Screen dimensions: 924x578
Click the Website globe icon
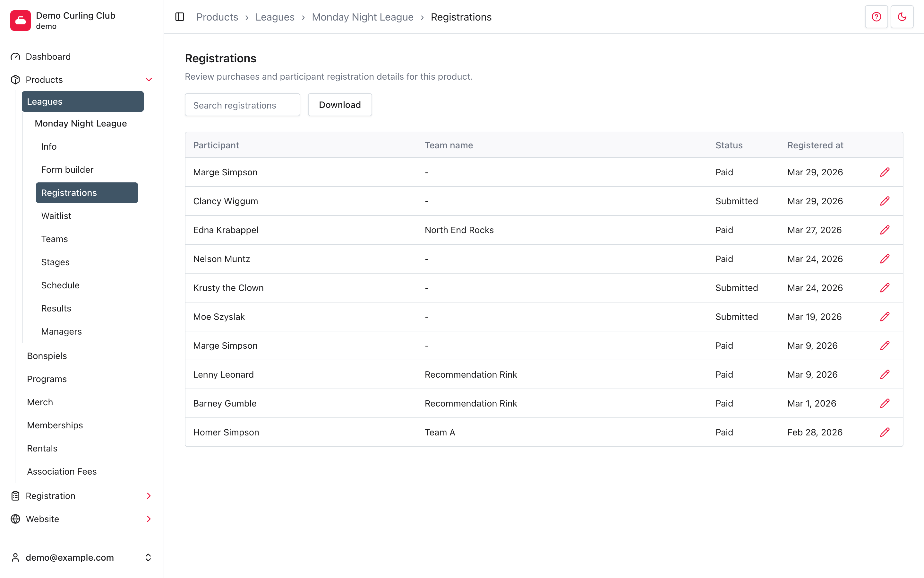point(15,519)
